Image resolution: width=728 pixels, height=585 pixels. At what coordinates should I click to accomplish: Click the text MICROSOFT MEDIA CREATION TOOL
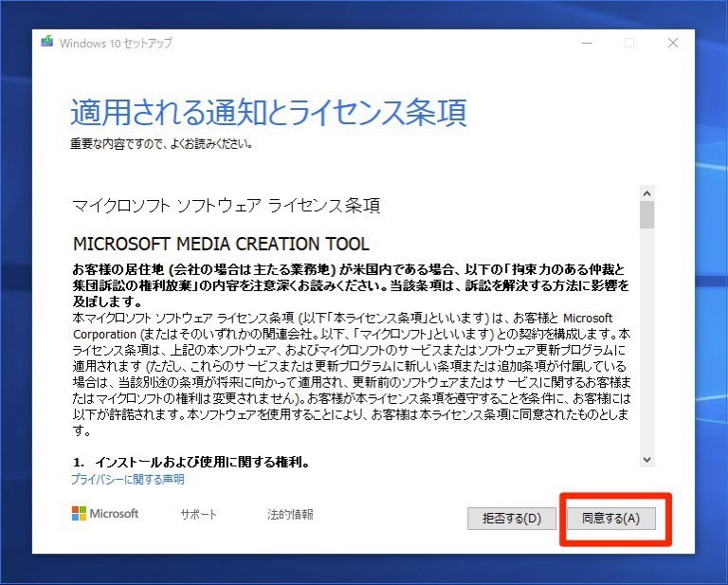click(x=221, y=244)
